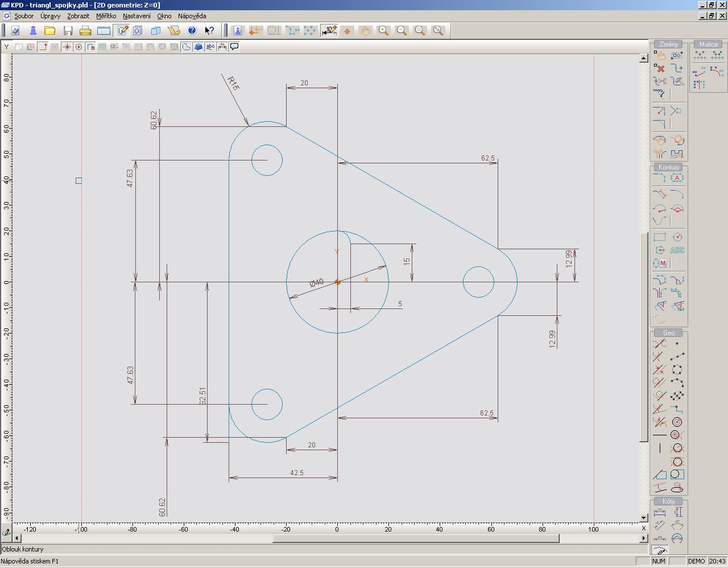Select the scissors cut tool in Změny
728x568 pixels.
(660, 81)
